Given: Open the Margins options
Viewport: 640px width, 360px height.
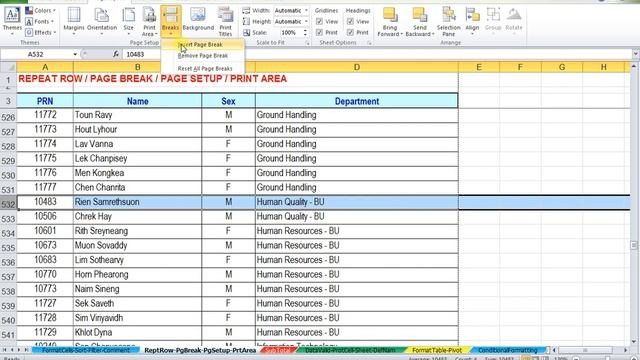Looking at the screenshot, I should click(74, 20).
